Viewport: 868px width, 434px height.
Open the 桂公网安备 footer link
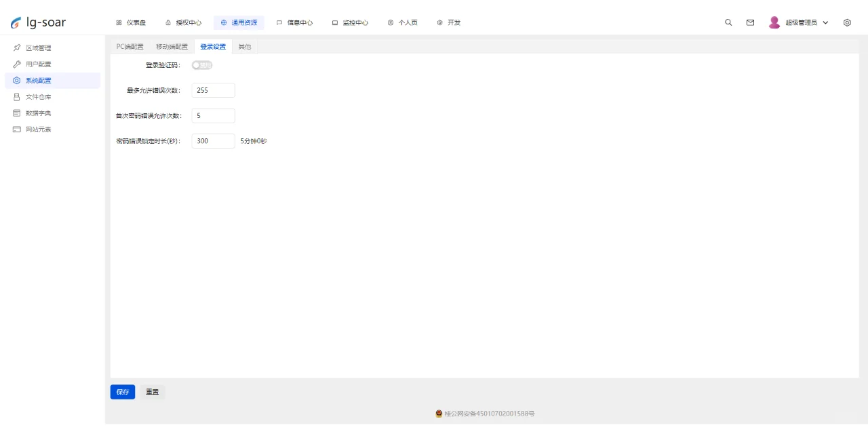485,414
